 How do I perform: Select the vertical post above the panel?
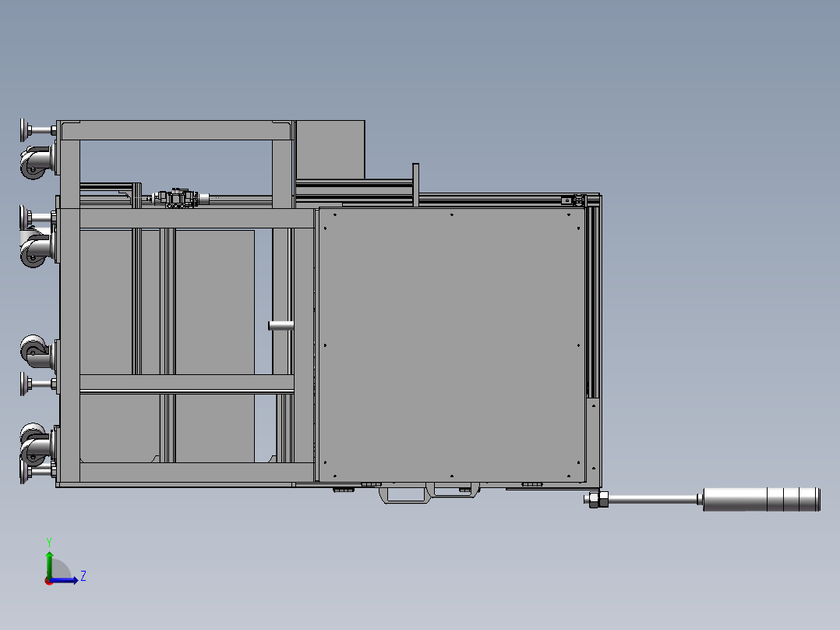415,185
